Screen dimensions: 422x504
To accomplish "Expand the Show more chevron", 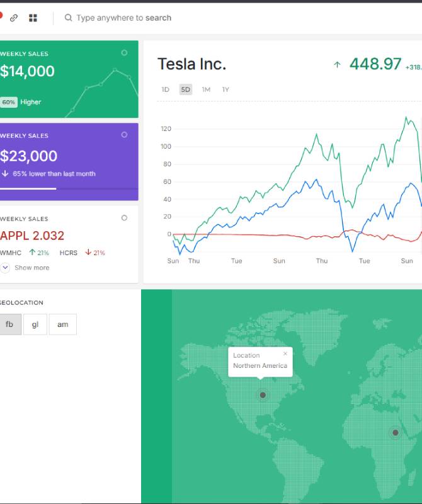I will pos(6,268).
